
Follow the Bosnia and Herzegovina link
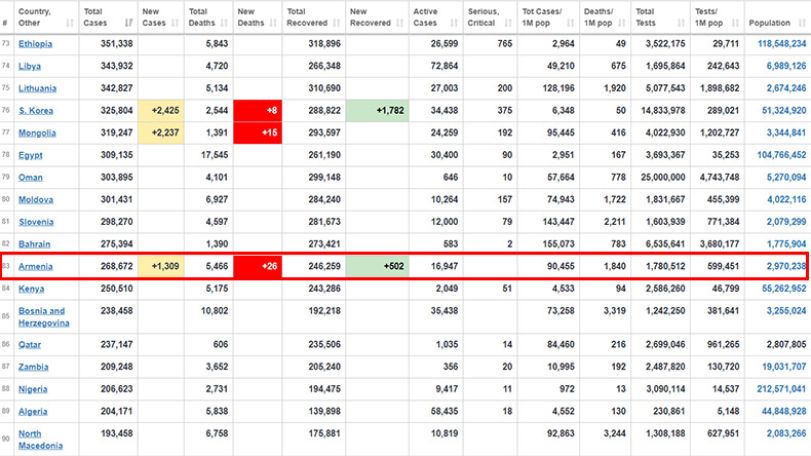tap(43, 317)
